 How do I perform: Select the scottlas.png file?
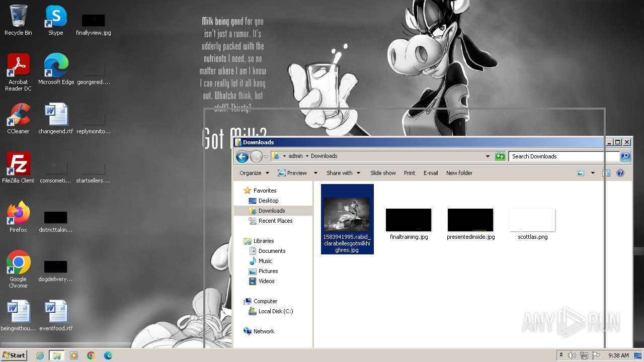532,224
